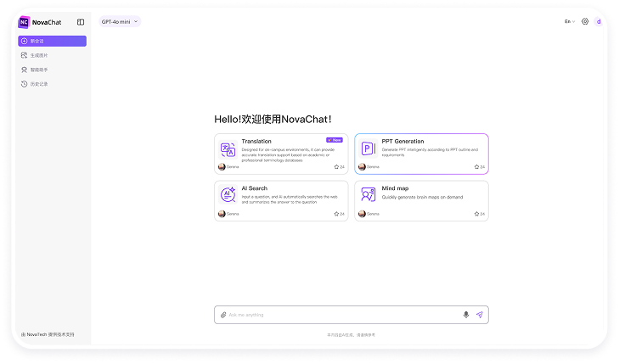Collapse the sidebar with the panel icon
Image resolution: width=619 pixels, height=364 pixels.
81,22
